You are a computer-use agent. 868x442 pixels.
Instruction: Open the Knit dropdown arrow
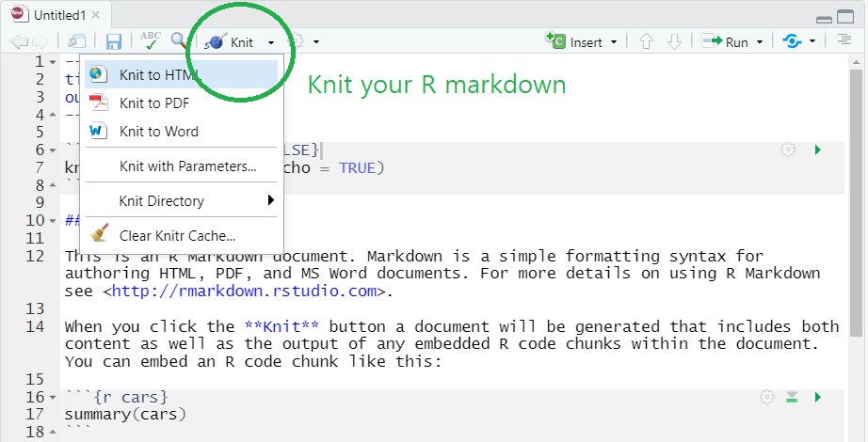coord(271,42)
